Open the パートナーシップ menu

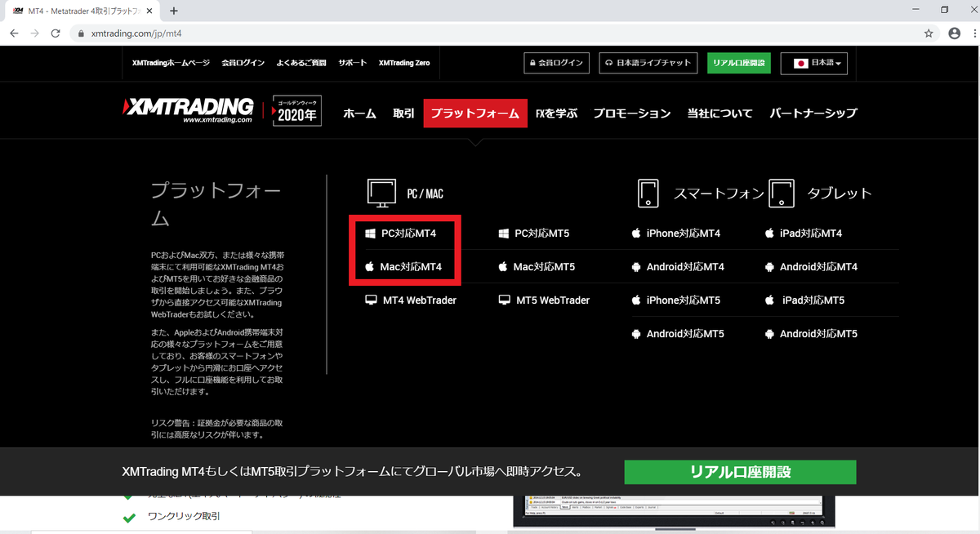813,113
